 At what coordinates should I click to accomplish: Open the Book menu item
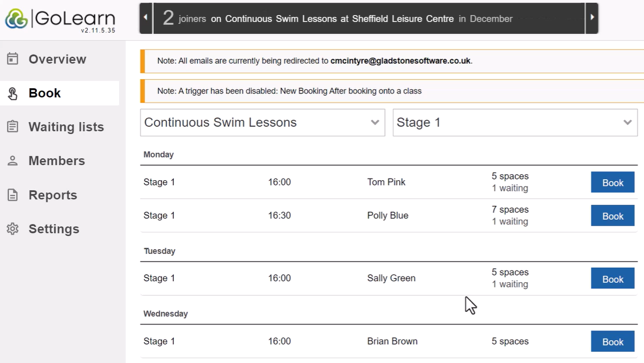pyautogui.click(x=44, y=93)
